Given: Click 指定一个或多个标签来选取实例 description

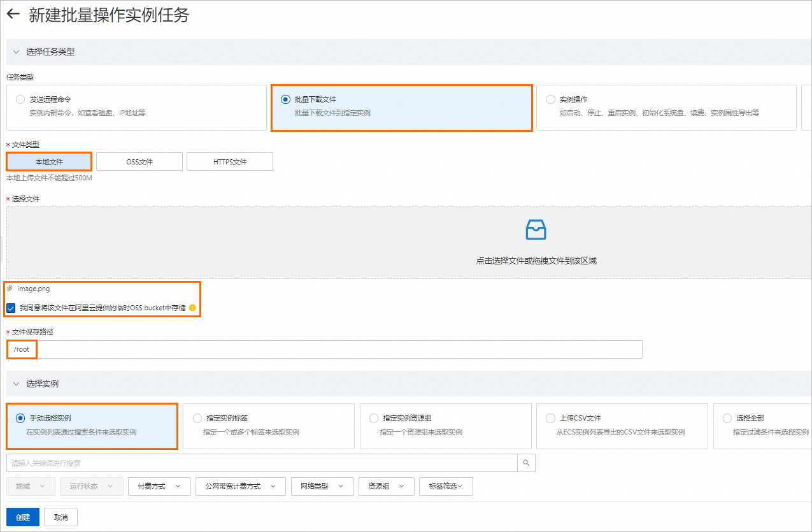Looking at the screenshot, I should (x=251, y=432).
